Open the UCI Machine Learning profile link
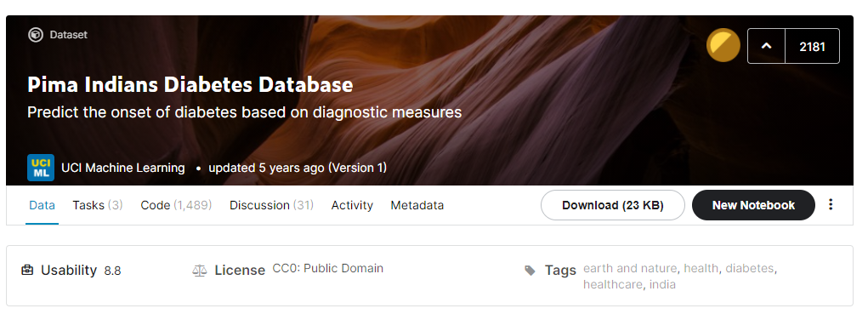The height and width of the screenshot is (314, 868). (x=123, y=168)
